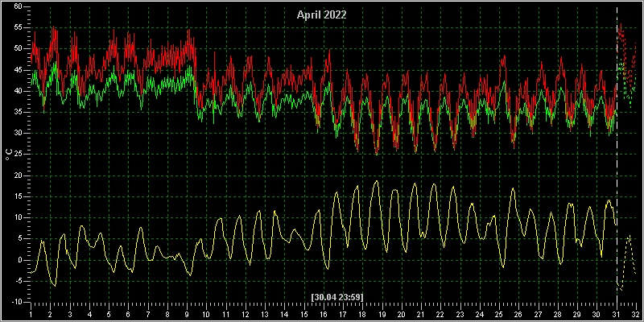Click the red curve peak near day 2
The width and height of the screenshot is (644, 322).
(x=53, y=27)
